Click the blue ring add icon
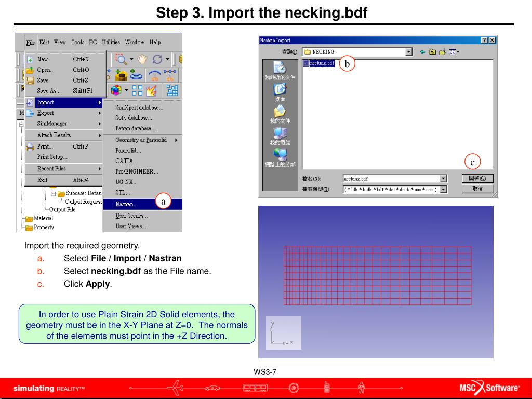This screenshot has width=532, height=399. tap(136, 75)
